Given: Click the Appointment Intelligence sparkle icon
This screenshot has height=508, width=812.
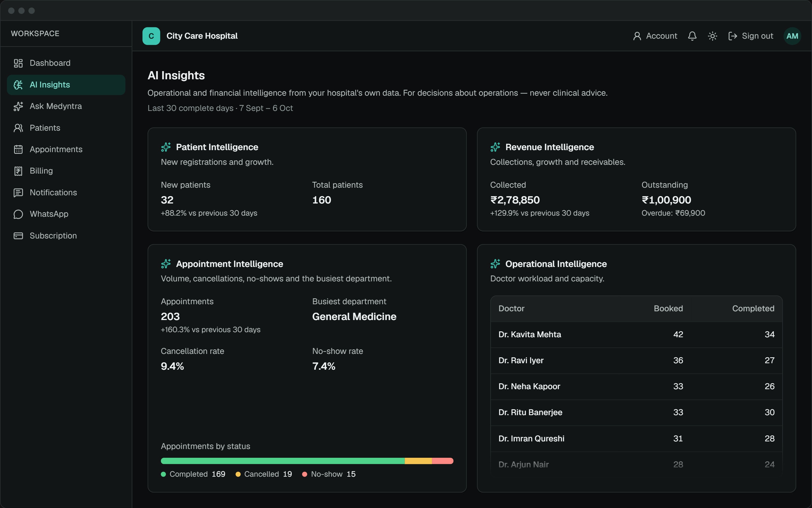Looking at the screenshot, I should tap(166, 264).
